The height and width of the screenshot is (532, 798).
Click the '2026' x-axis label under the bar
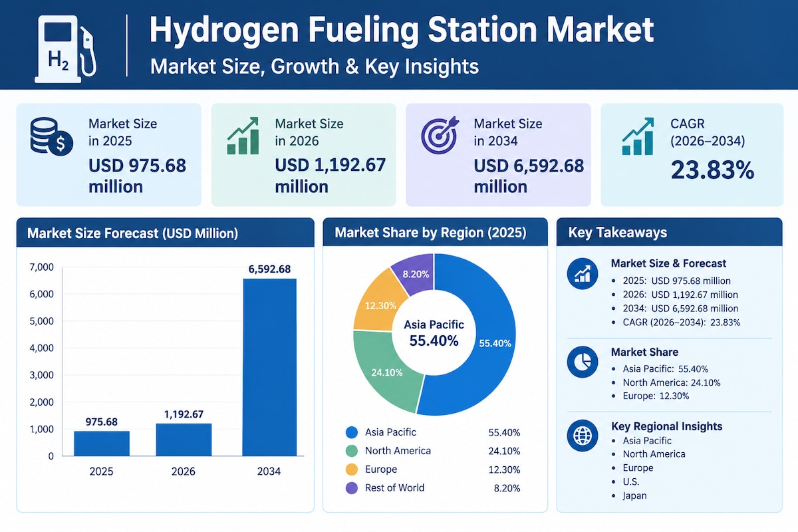[x=184, y=471]
